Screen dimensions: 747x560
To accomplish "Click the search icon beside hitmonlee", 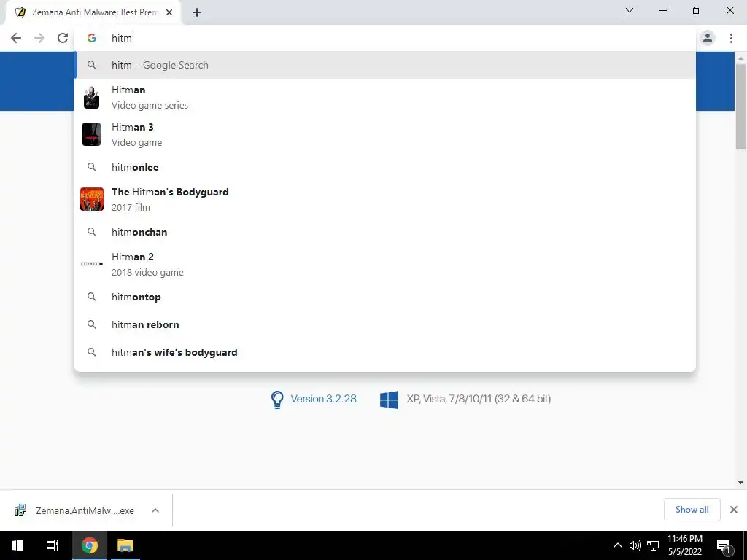I will 91,167.
